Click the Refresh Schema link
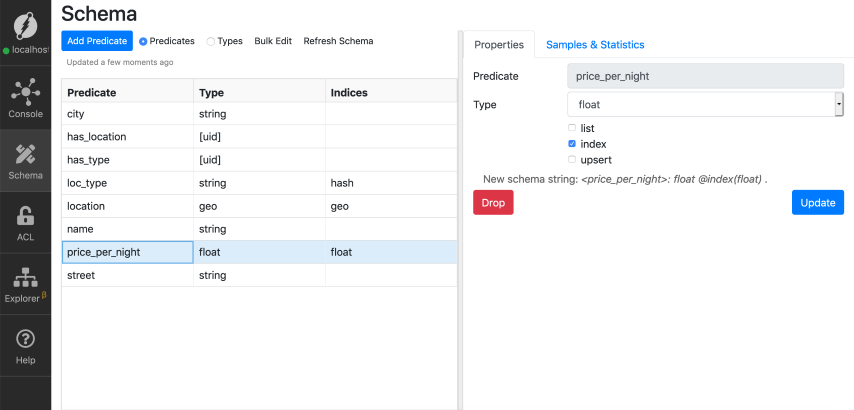854x410 pixels. tap(338, 42)
